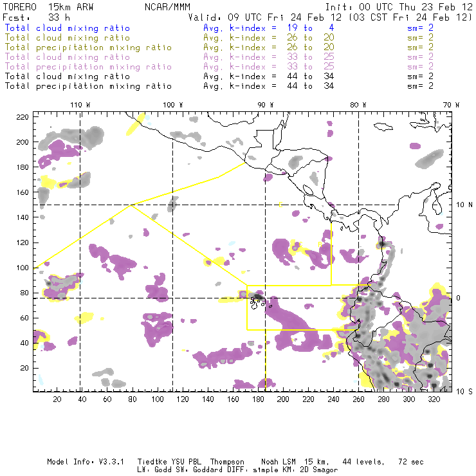Click the 'Model Info: V3.3.1' text
The width and height of the screenshot is (476, 476).
pyautogui.click(x=86, y=462)
